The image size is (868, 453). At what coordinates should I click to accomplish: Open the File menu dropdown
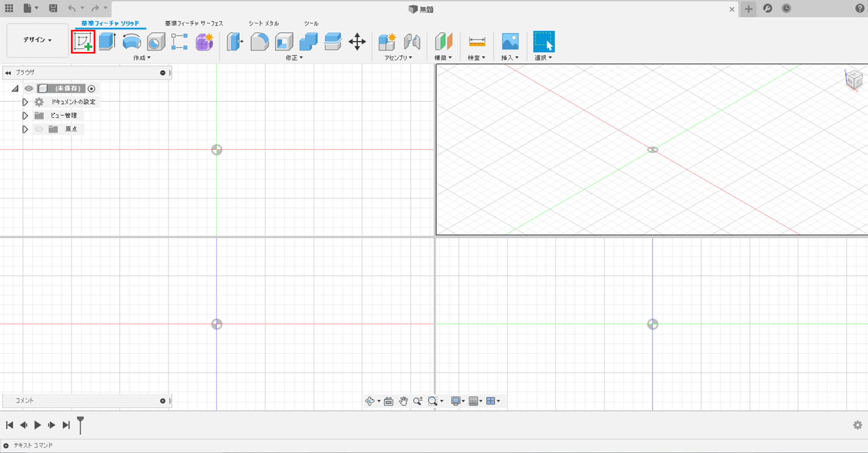(x=31, y=8)
